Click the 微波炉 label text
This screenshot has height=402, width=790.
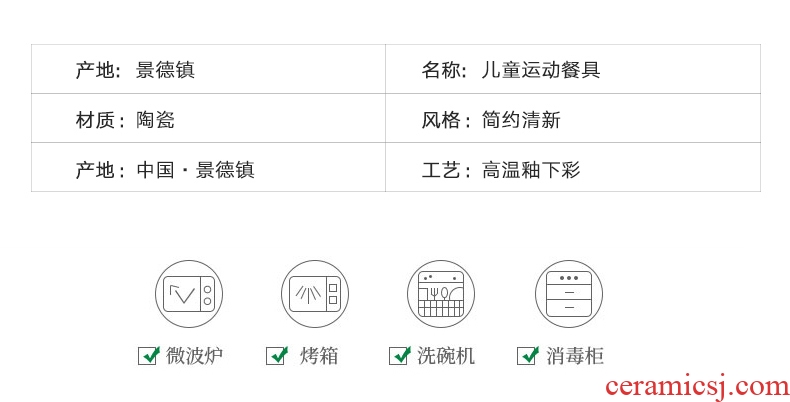point(195,356)
